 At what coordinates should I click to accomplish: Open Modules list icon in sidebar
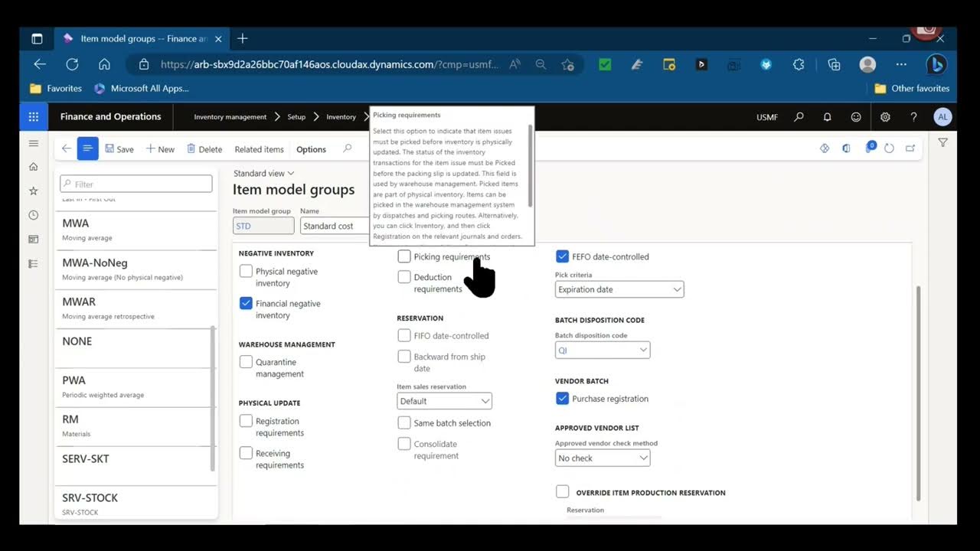pos(33,264)
